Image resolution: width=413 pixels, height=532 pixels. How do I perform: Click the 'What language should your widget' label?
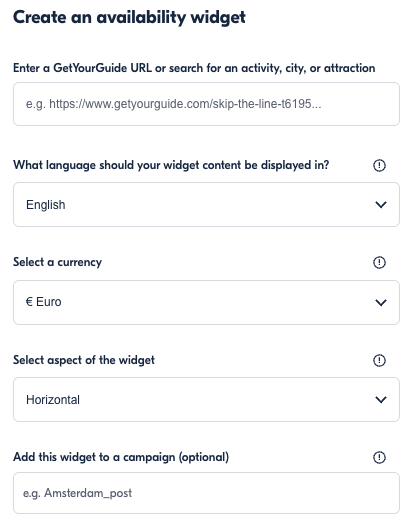[171, 165]
